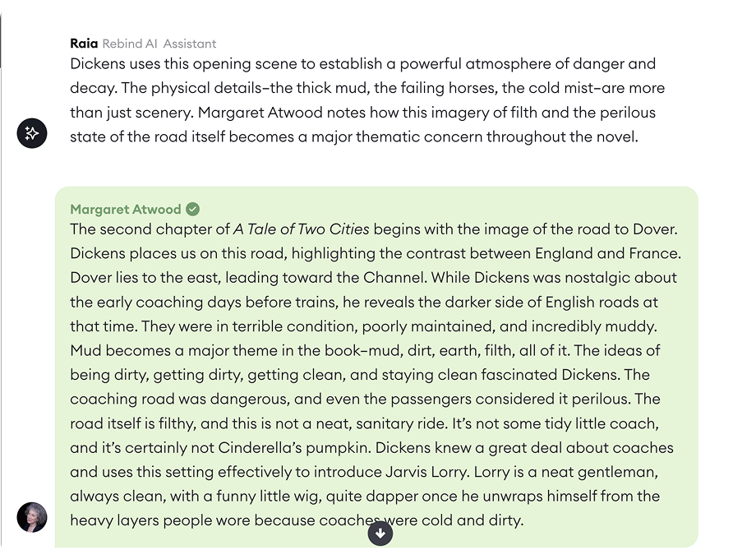
Task: Click the line starting "heavy layers people wore"
Action: (x=296, y=520)
